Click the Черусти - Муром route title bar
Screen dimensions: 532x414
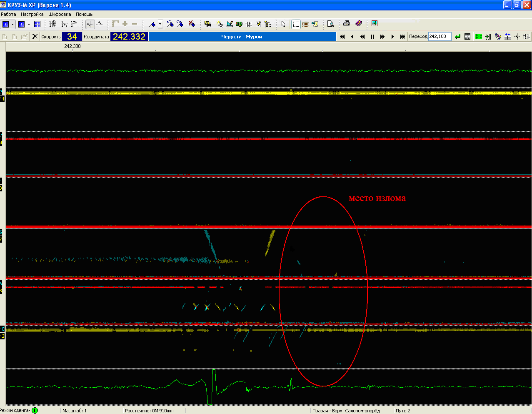coord(242,37)
